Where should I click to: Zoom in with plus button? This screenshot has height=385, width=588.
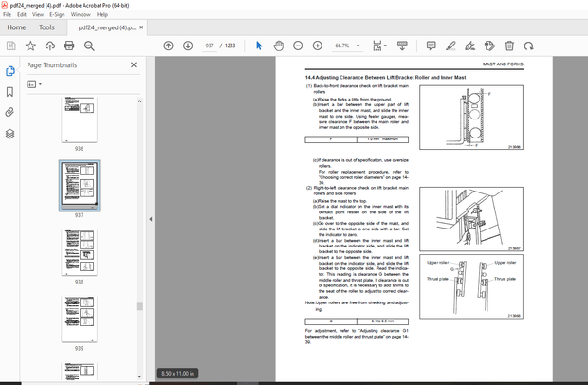tap(318, 46)
